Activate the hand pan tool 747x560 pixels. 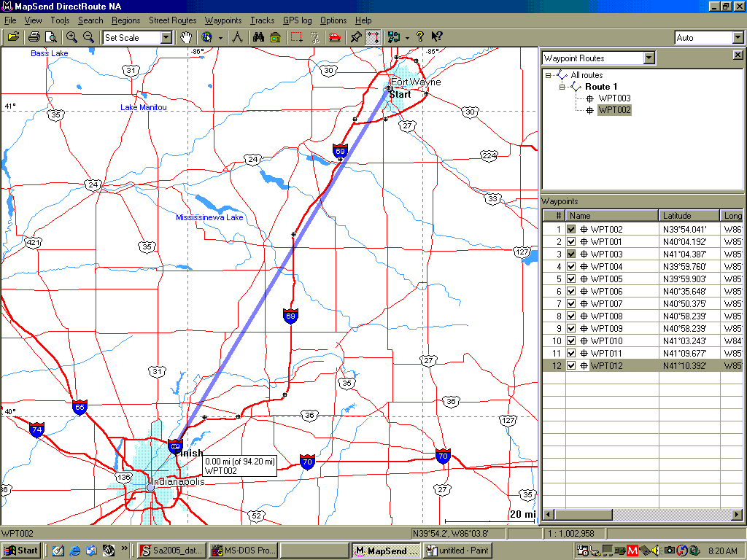(x=186, y=37)
